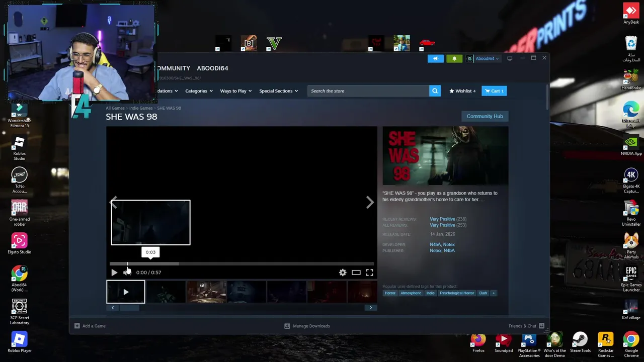
Task: Click the Steam page vertical scrollbar
Action: pos(547,97)
